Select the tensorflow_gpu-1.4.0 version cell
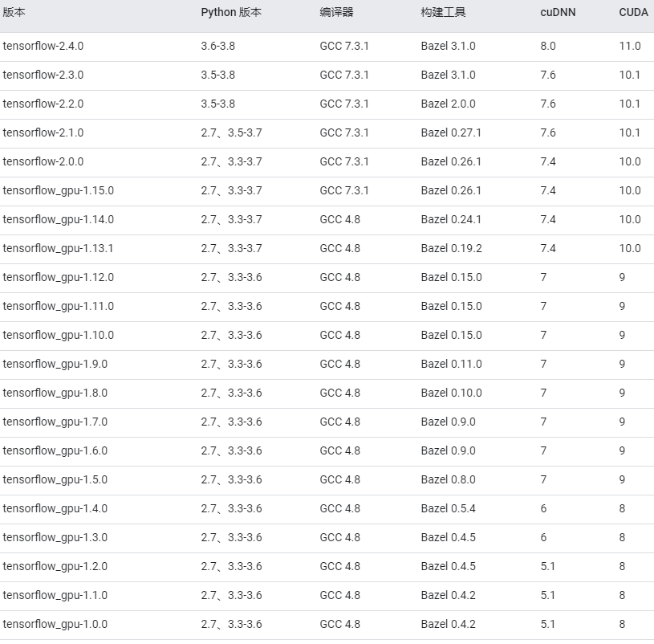 pos(55,508)
